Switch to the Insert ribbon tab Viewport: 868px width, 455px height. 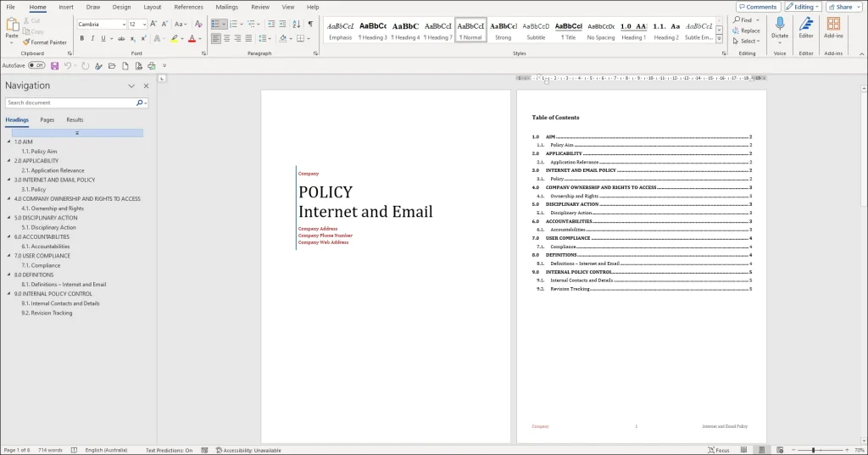pyautogui.click(x=66, y=7)
